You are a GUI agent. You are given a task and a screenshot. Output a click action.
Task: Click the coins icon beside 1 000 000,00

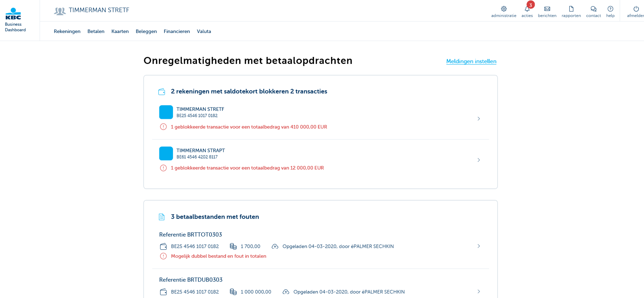point(233,292)
